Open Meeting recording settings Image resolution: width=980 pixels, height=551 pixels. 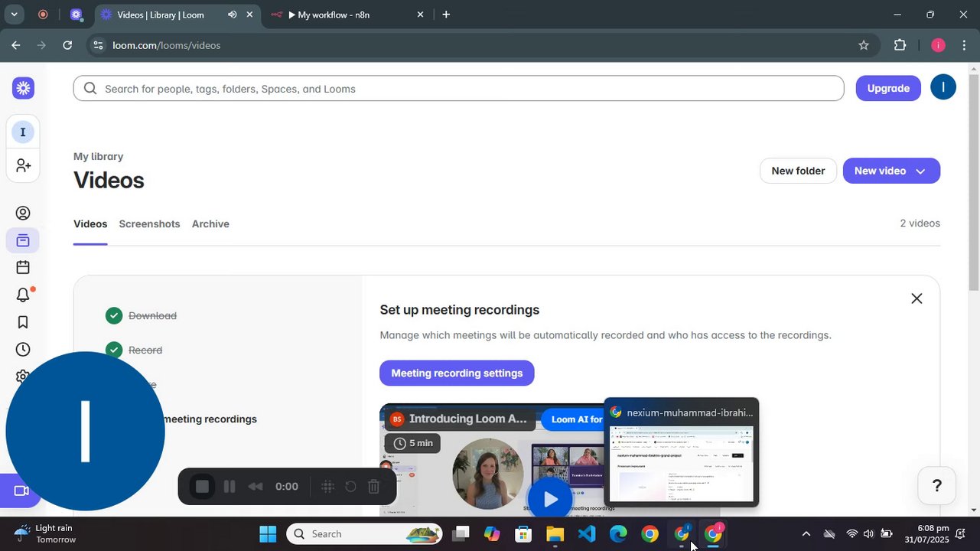click(457, 373)
